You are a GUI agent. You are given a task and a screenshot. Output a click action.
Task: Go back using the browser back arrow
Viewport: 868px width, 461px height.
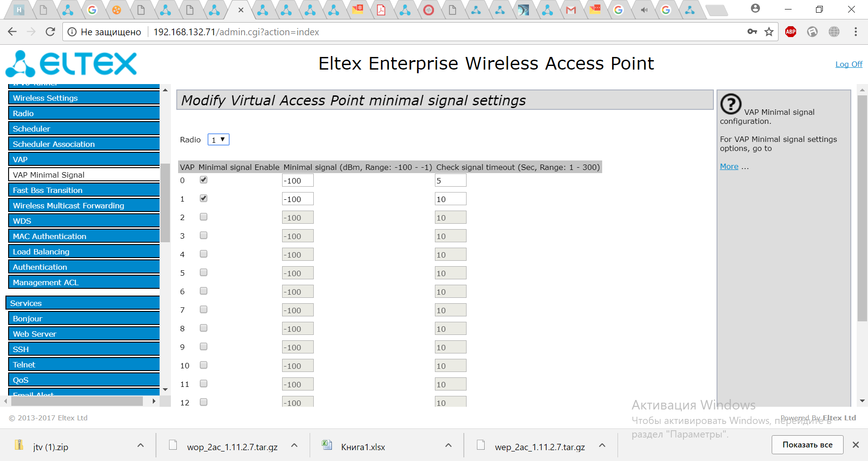[x=12, y=32]
